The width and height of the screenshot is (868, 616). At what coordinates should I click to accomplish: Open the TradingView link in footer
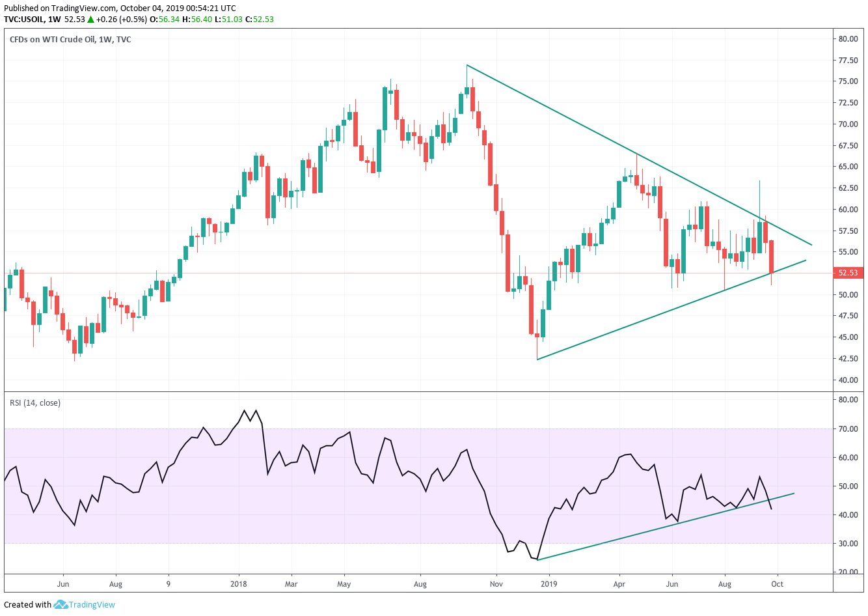click(92, 605)
